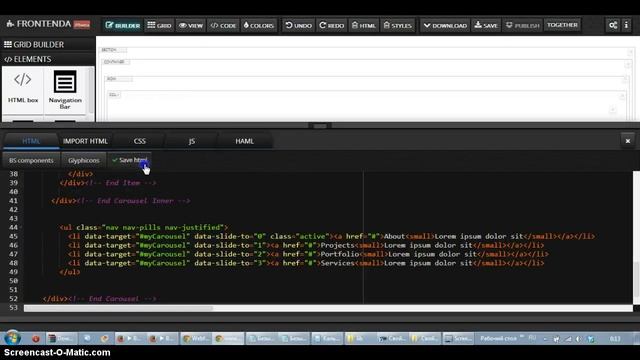Select the HTML box element
The height and width of the screenshot is (360, 640).
pos(23,89)
